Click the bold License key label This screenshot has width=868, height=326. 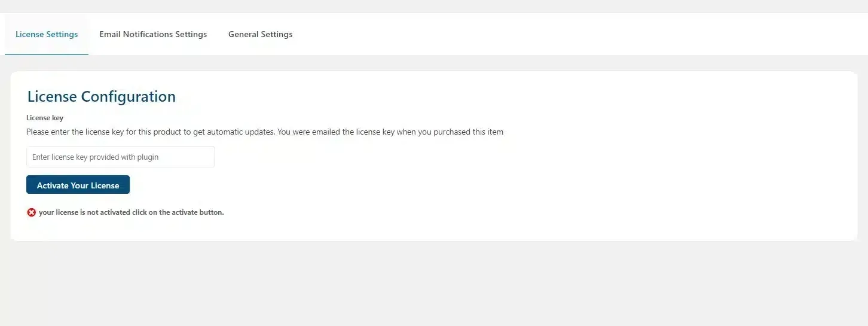(x=45, y=118)
